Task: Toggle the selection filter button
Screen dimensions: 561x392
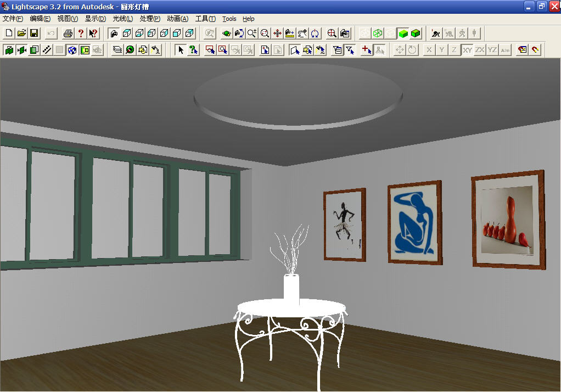Action: (351, 49)
